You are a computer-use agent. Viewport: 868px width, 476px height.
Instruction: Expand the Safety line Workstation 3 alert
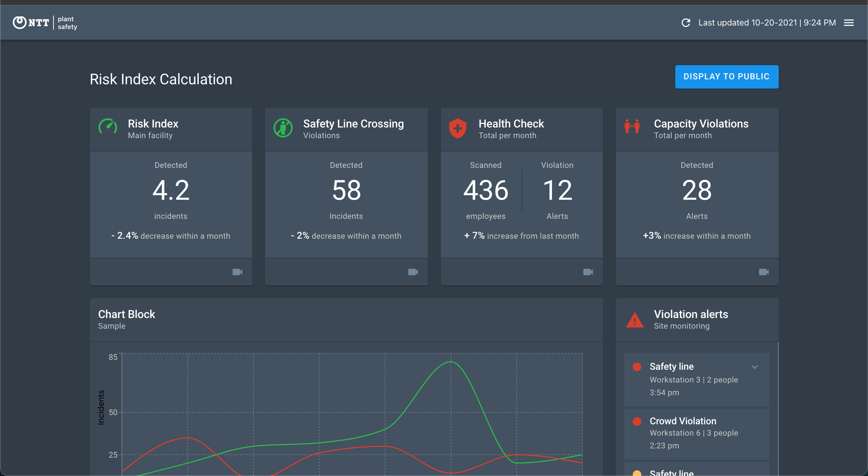pos(755,367)
